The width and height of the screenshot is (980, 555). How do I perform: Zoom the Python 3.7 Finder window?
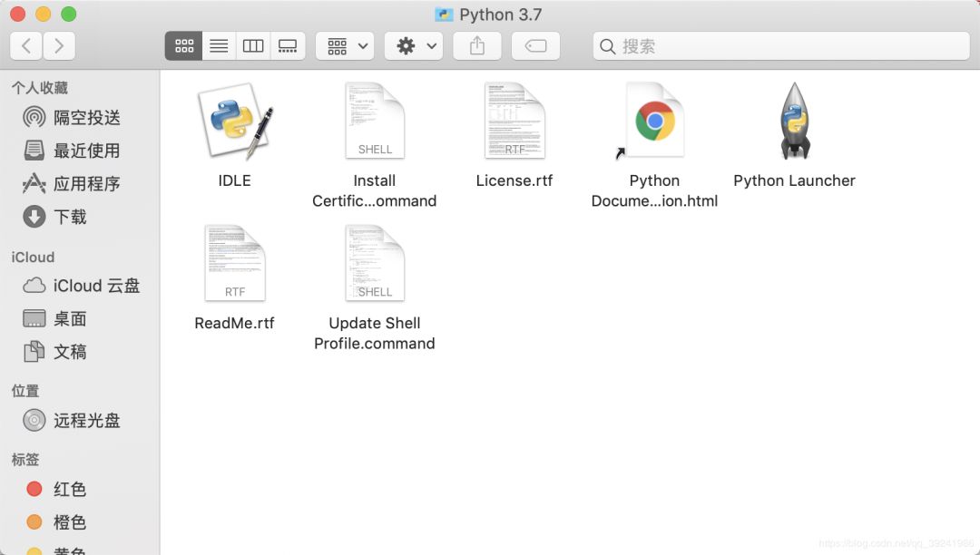(69, 14)
